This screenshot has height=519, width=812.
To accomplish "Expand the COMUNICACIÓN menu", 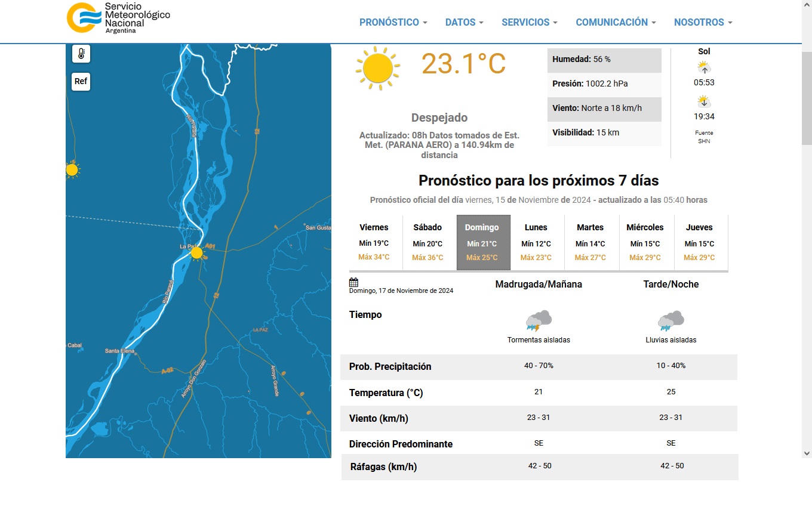I will [x=616, y=22].
